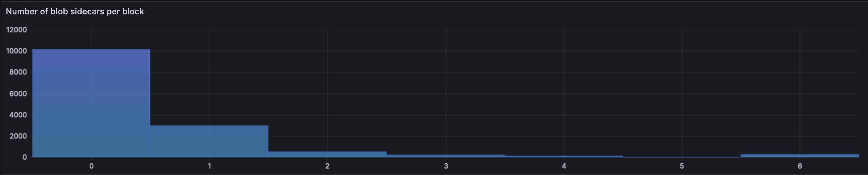Select the thin bar for 4 sidecars
Image resolution: width=868 pixels, height=175 pixels.
(x=564, y=157)
